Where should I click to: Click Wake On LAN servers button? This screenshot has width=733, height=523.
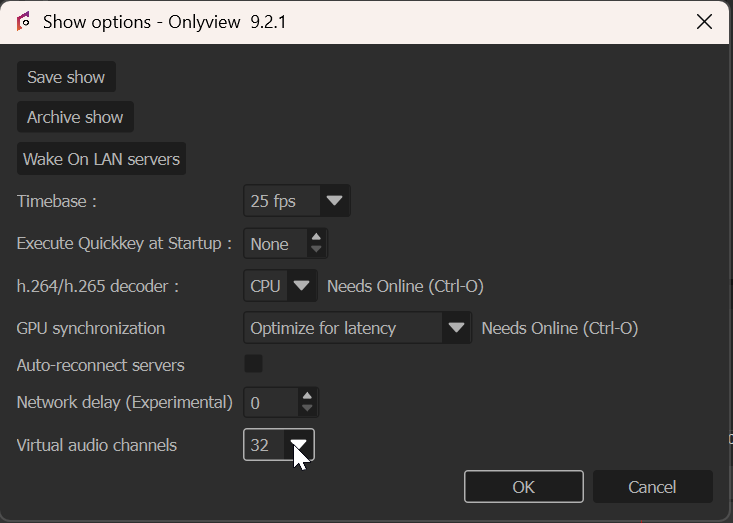tap(101, 159)
